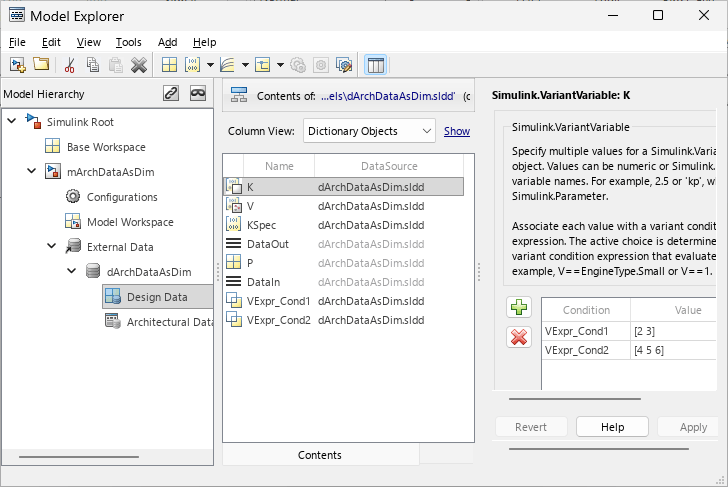Select the DataOut bus icon
This screenshot has width=728, height=487.
[234, 243]
